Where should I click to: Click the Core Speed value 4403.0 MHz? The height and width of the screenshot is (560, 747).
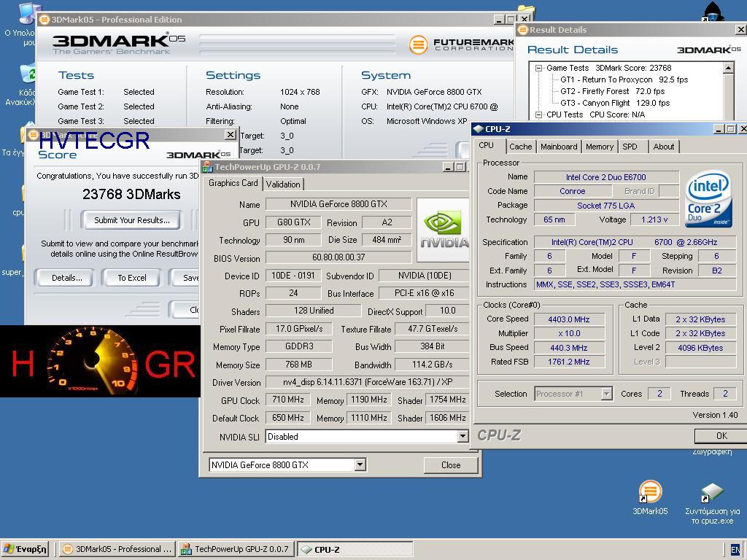coord(569,319)
